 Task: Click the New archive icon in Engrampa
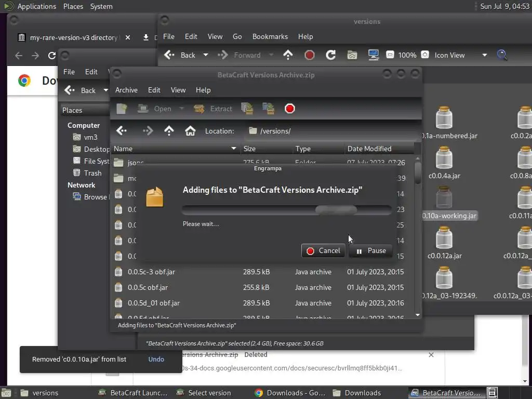(x=122, y=109)
